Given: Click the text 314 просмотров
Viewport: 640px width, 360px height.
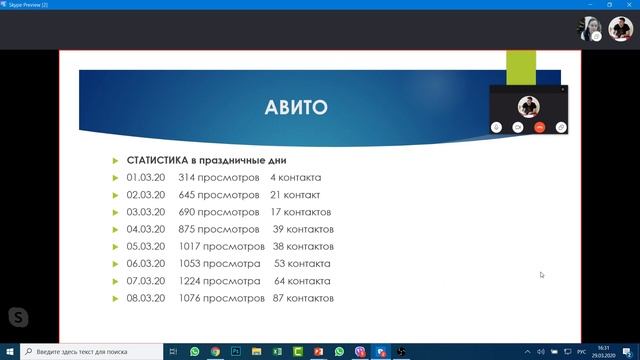Looking at the screenshot, I should [219, 178].
